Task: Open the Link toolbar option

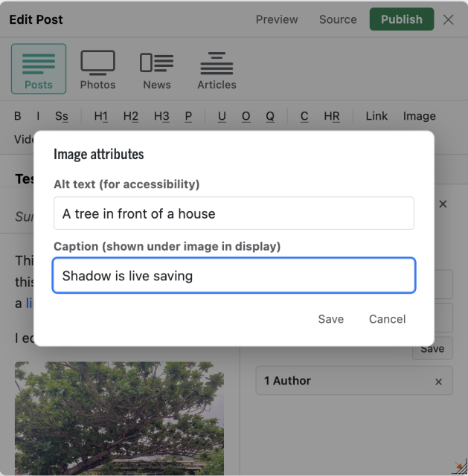Action: pos(376,116)
